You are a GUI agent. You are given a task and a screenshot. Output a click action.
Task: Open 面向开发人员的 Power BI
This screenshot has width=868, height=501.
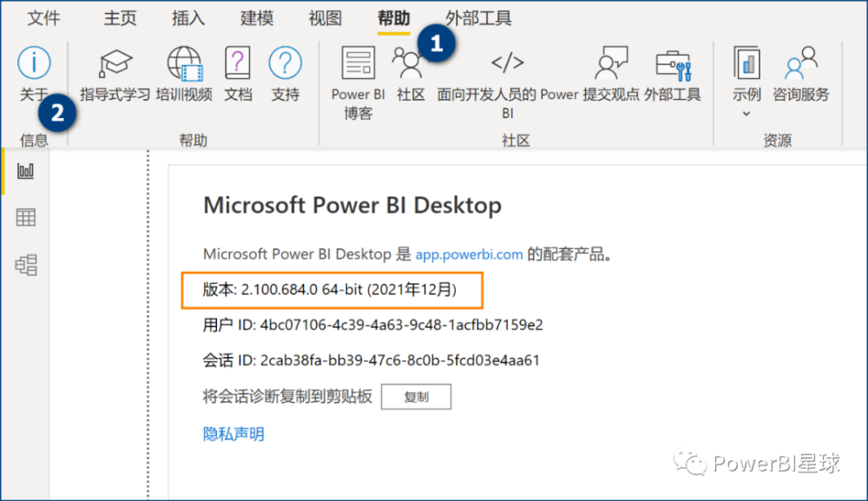point(508,83)
